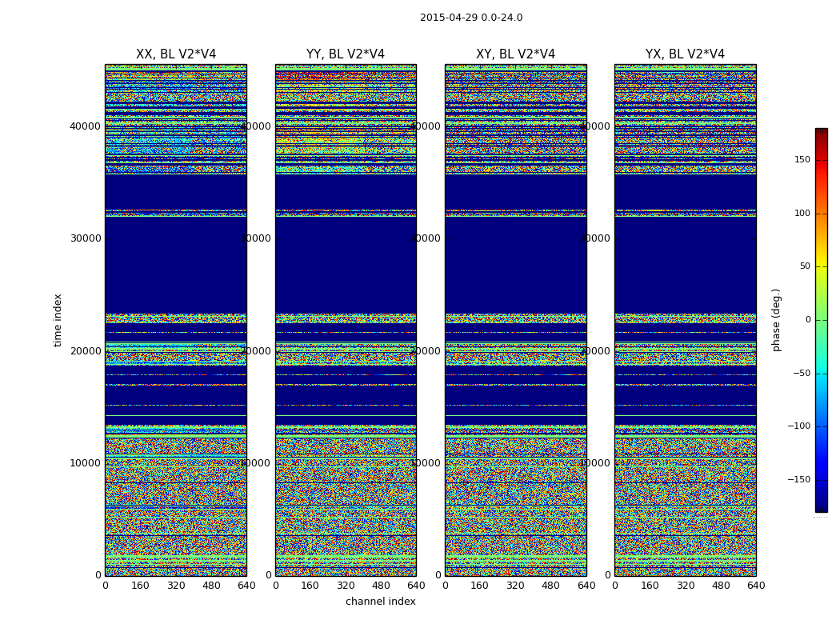Click XX panel time tick '20000'
This screenshot has width=840, height=640.
click(x=85, y=350)
